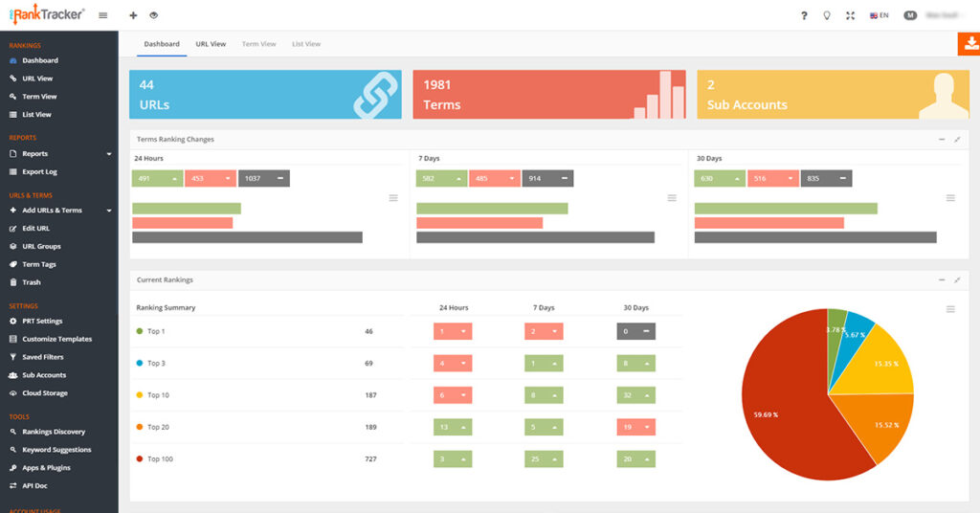
Task: Open Trash in the sidebar
Action: [32, 282]
